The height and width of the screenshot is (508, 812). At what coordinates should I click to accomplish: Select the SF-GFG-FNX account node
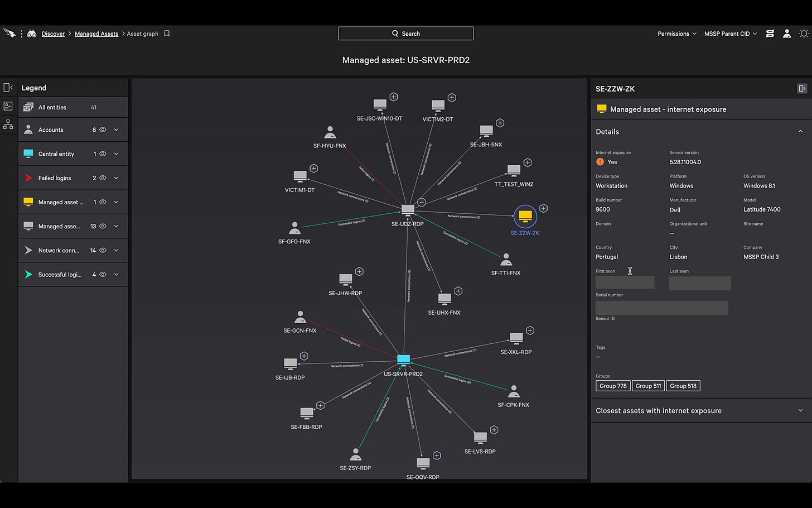pos(294,228)
